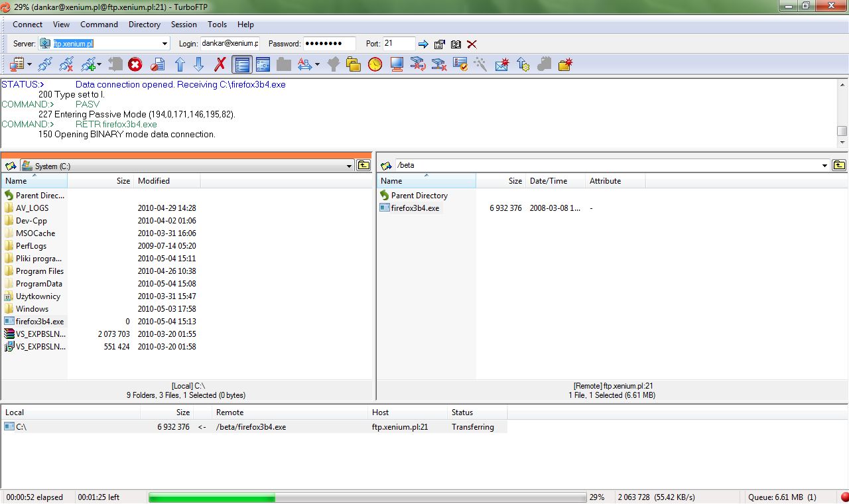
Task: Click the document with red stop icon
Action: click(157, 64)
